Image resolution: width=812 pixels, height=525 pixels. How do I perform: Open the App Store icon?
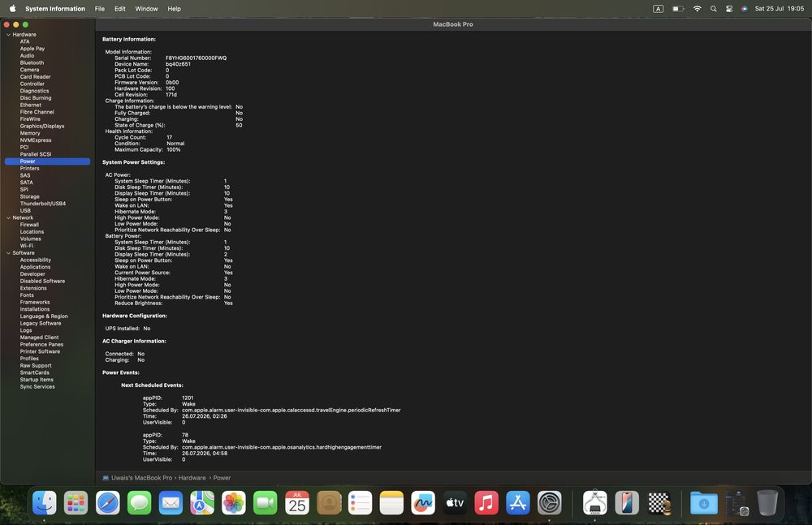click(518, 503)
